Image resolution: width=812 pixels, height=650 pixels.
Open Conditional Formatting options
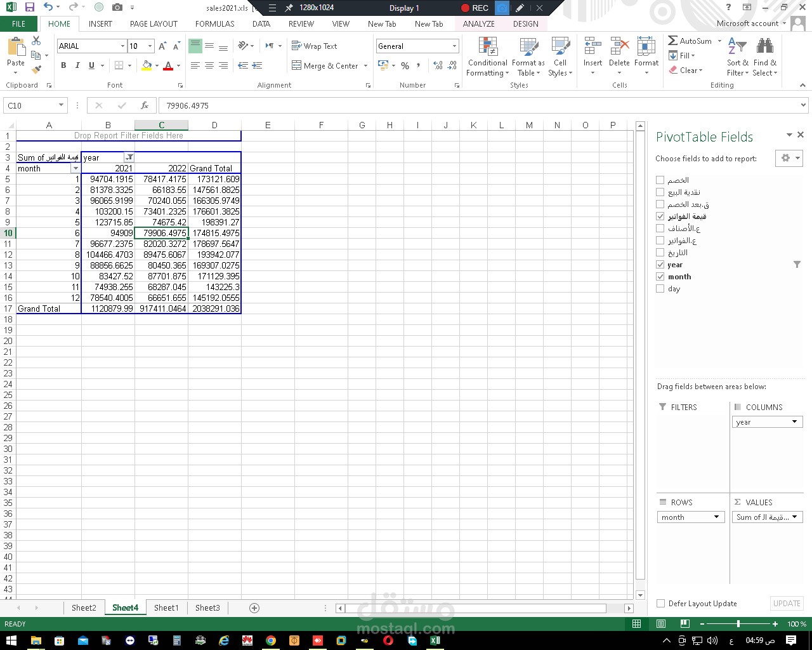click(487, 56)
